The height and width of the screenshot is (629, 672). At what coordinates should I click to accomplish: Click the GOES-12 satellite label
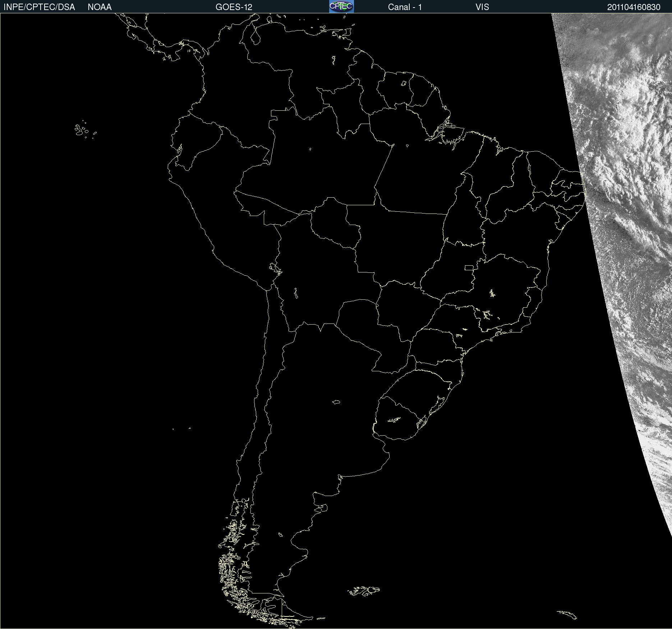[x=234, y=7]
